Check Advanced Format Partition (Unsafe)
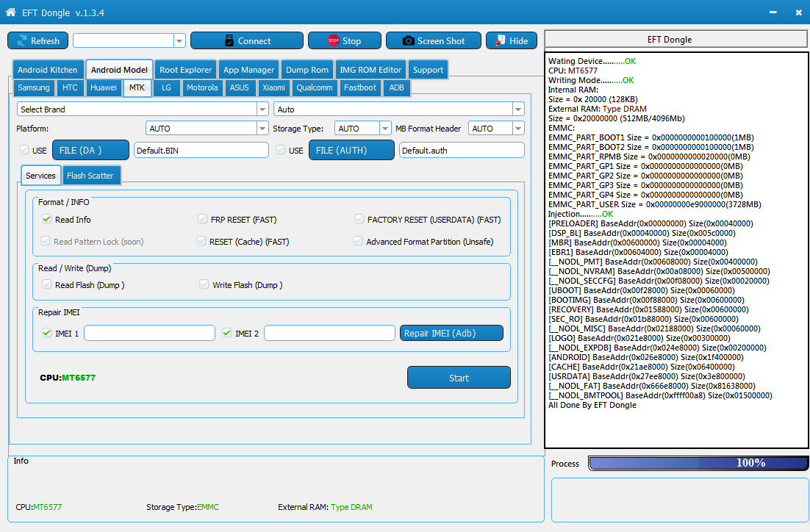The height and width of the screenshot is (532, 810). pyautogui.click(x=357, y=241)
